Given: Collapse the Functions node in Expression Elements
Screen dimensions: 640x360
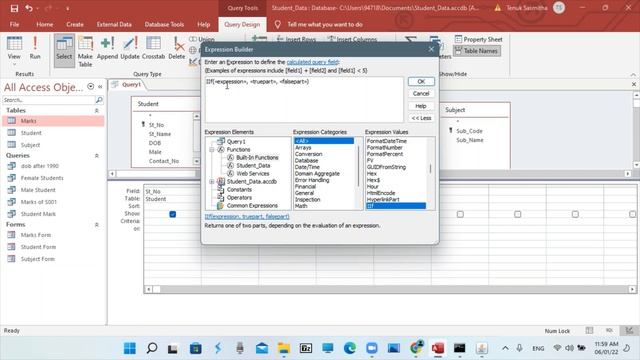Looking at the screenshot, I should [x=212, y=149].
